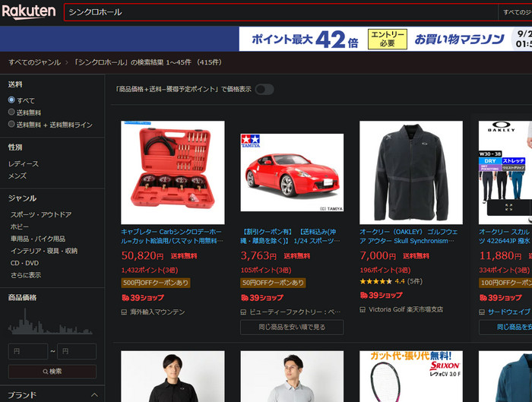532x402 pixels.
Task: Select 送料無料 + 送料無料ライン radio option
Action: tap(11, 124)
